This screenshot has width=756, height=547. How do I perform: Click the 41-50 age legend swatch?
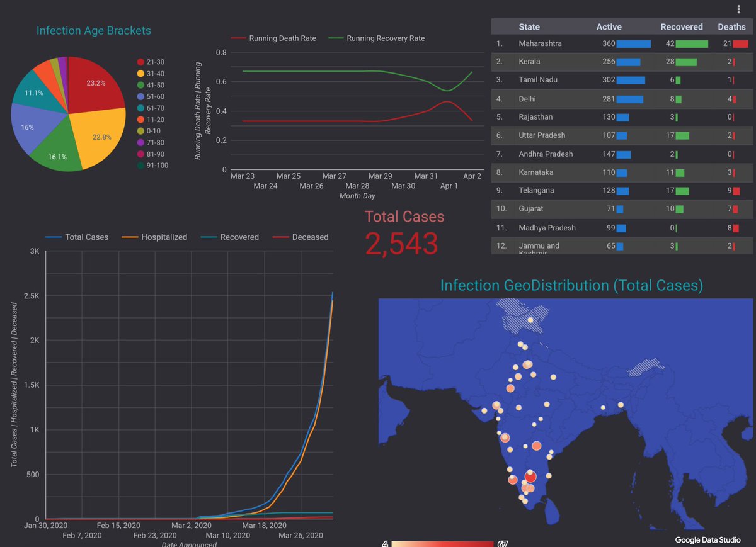click(140, 85)
